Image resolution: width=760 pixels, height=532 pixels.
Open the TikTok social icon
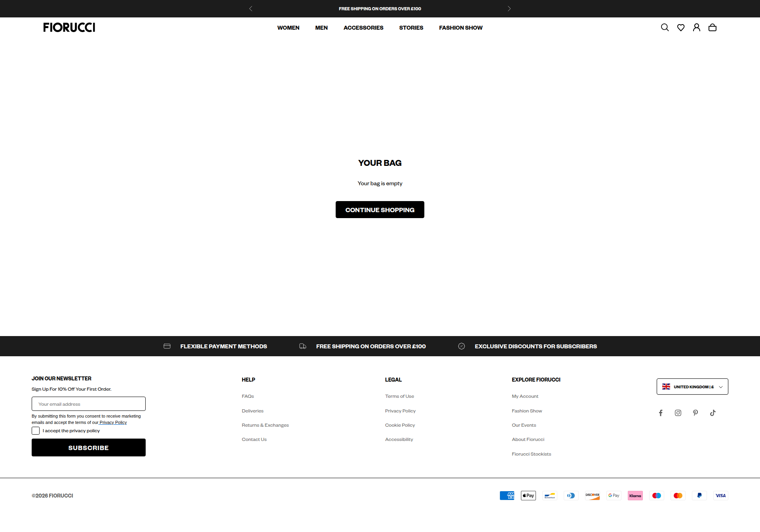click(x=713, y=412)
